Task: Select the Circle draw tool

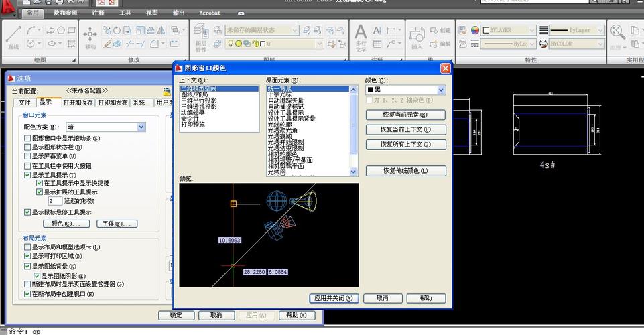Action: tap(31, 43)
